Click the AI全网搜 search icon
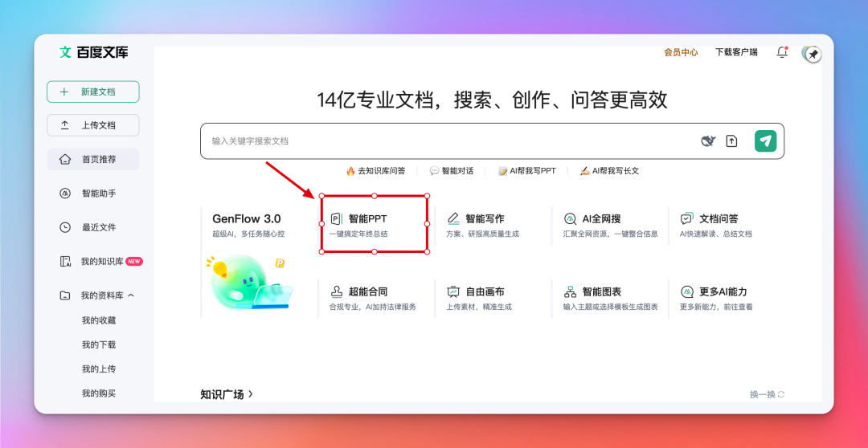The image size is (868, 448). [x=570, y=219]
